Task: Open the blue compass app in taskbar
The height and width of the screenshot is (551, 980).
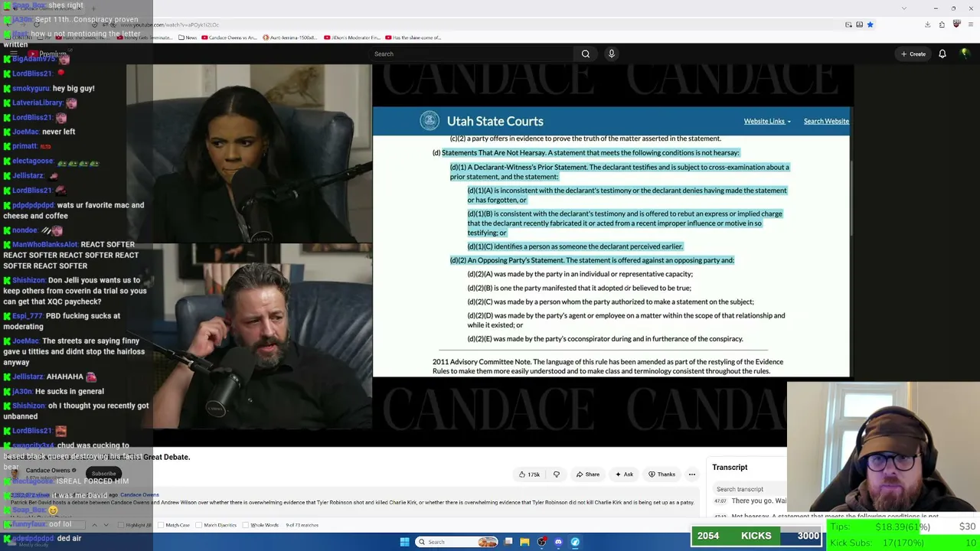Action: click(575, 542)
